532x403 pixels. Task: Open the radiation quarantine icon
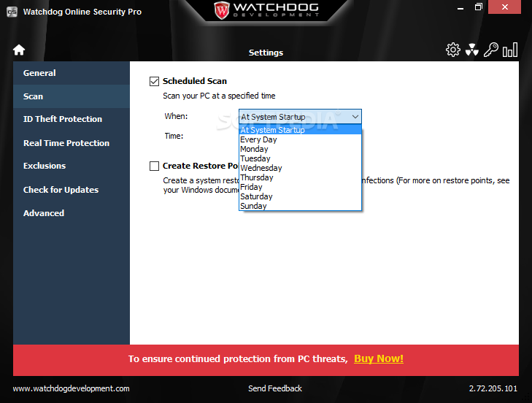[472, 50]
